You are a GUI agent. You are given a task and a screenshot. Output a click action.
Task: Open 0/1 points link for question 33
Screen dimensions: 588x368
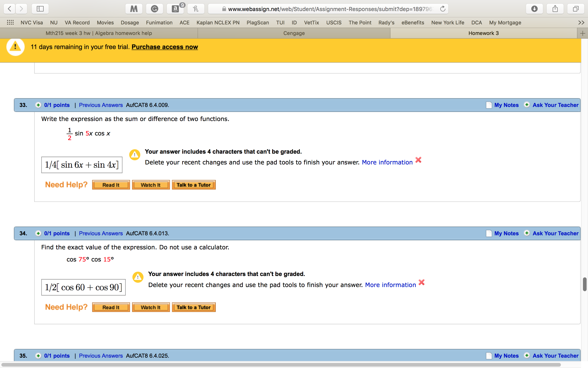57,105
